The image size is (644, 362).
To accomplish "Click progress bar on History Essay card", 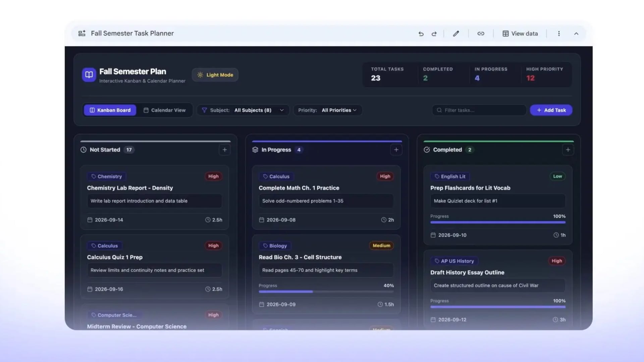I will pyautogui.click(x=498, y=307).
